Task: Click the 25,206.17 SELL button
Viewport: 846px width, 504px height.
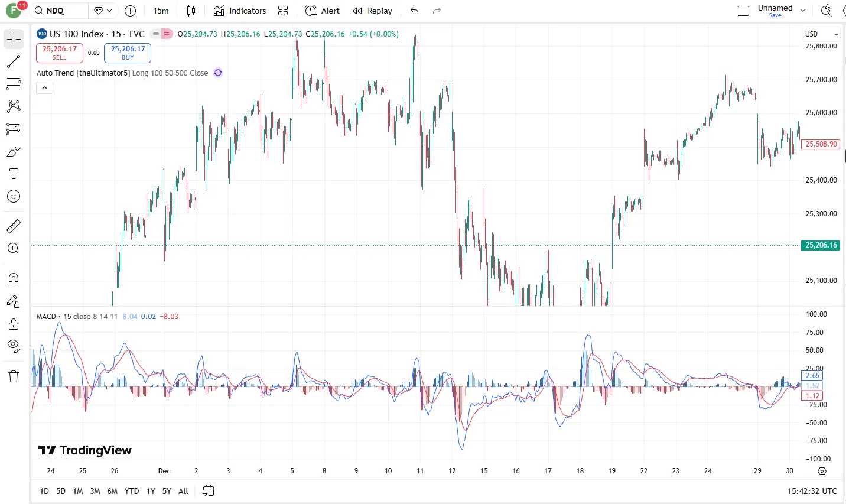Action: click(60, 53)
